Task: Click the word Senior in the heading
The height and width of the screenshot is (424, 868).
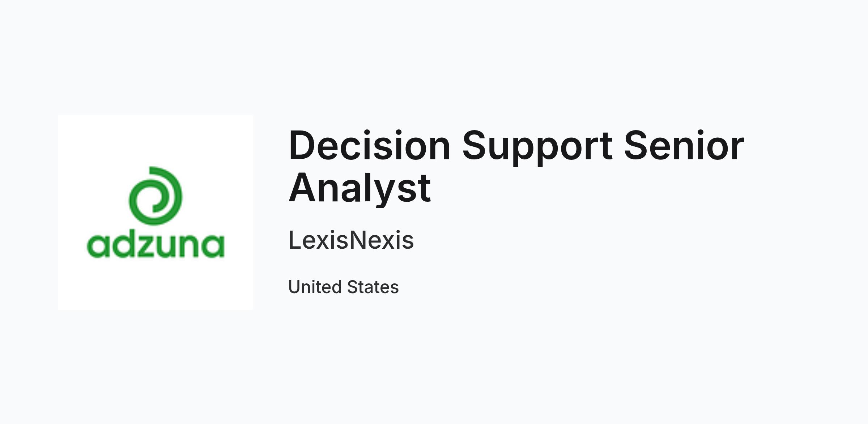Action: (x=684, y=145)
